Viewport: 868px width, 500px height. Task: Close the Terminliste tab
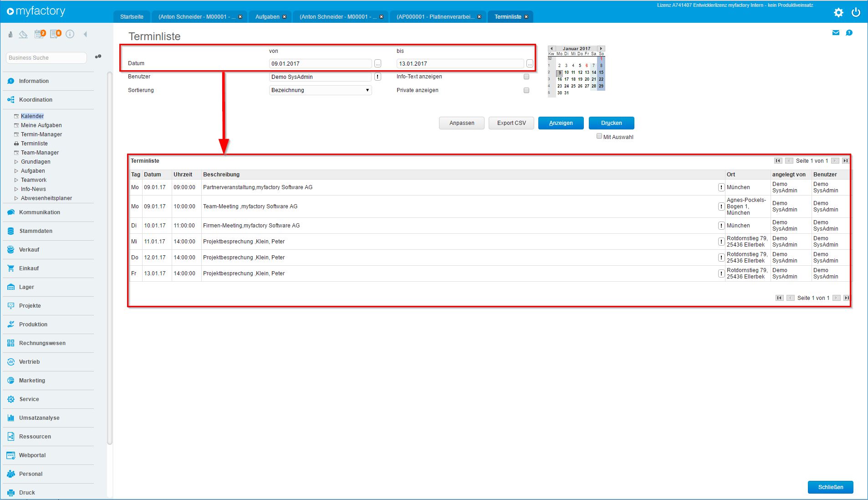click(526, 17)
